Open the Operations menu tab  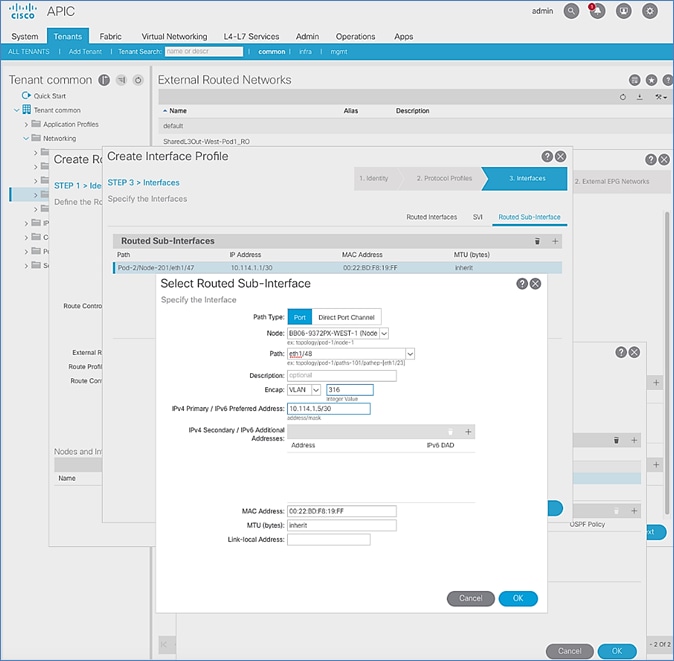355,37
